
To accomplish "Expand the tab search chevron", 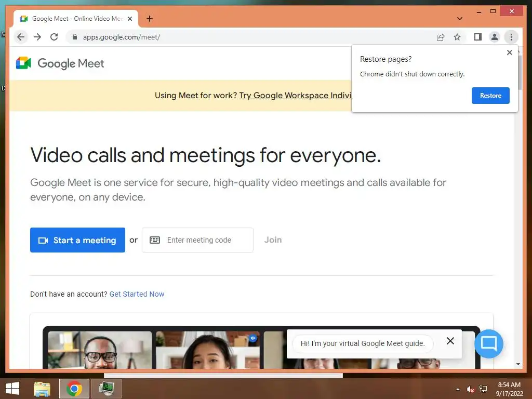I will tap(460, 19).
